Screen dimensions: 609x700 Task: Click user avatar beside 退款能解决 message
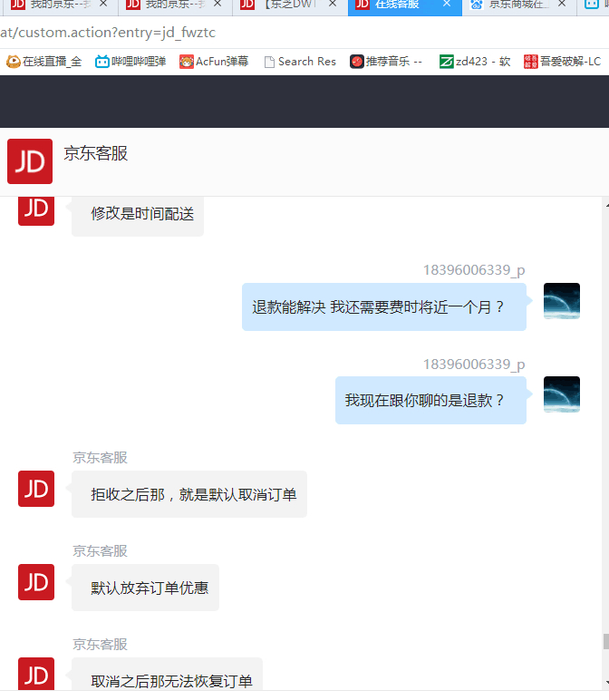(x=562, y=301)
